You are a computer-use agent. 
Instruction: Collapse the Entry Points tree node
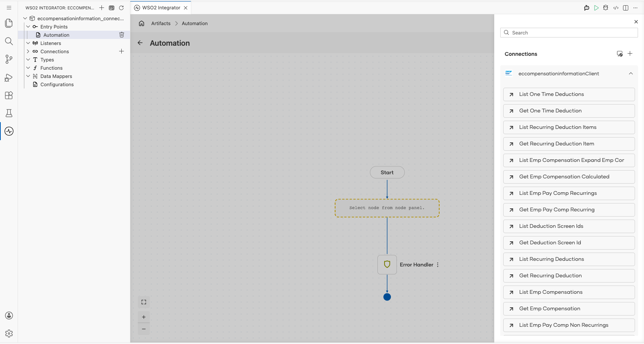pos(28,27)
